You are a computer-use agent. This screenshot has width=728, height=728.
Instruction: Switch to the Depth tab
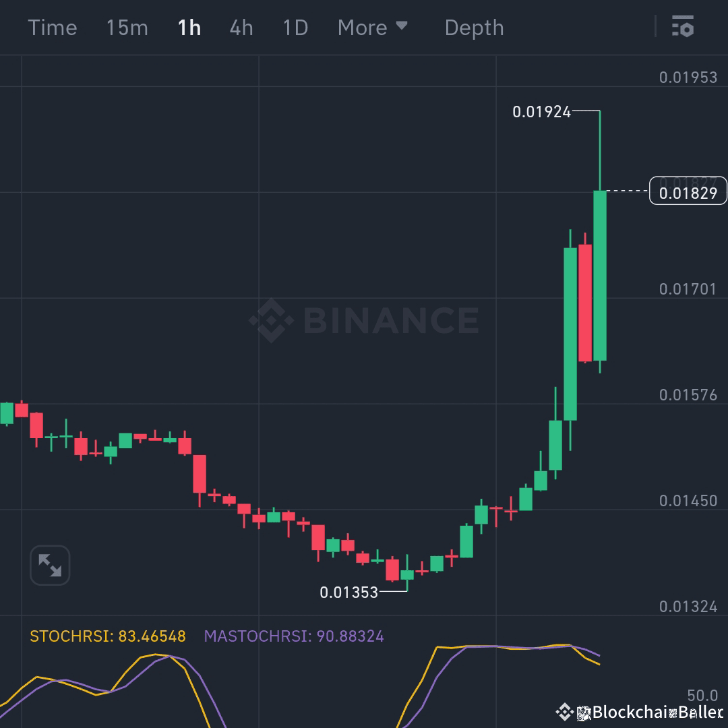point(474,27)
